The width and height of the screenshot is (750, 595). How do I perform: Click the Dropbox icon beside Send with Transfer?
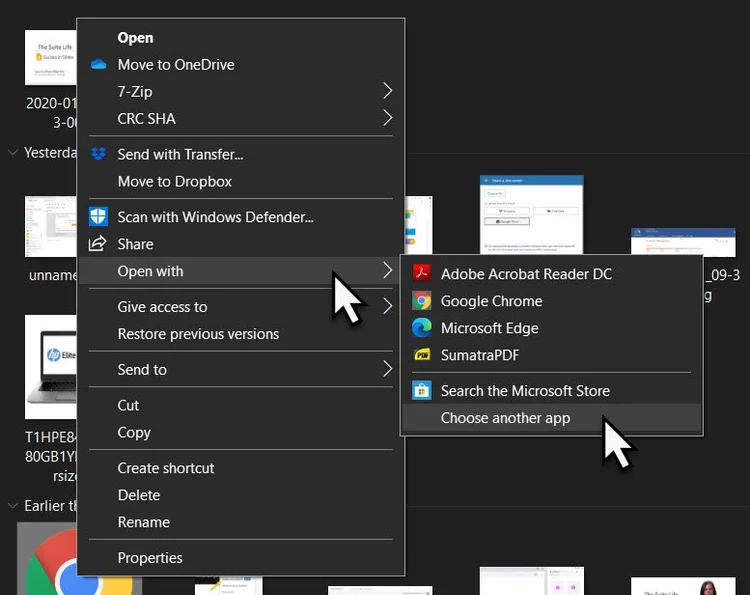[99, 154]
